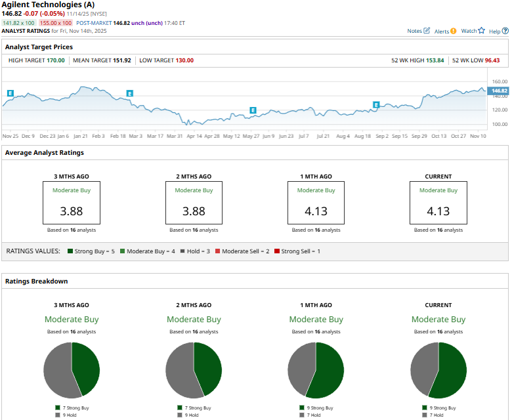512x420 pixels.
Task: Click the Notes link text
Action: (x=414, y=31)
